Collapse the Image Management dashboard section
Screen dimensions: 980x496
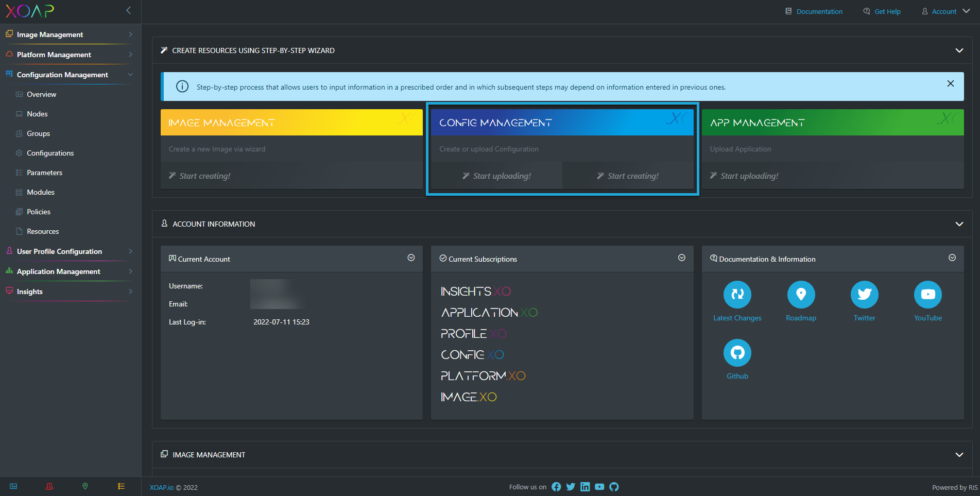[x=959, y=455]
